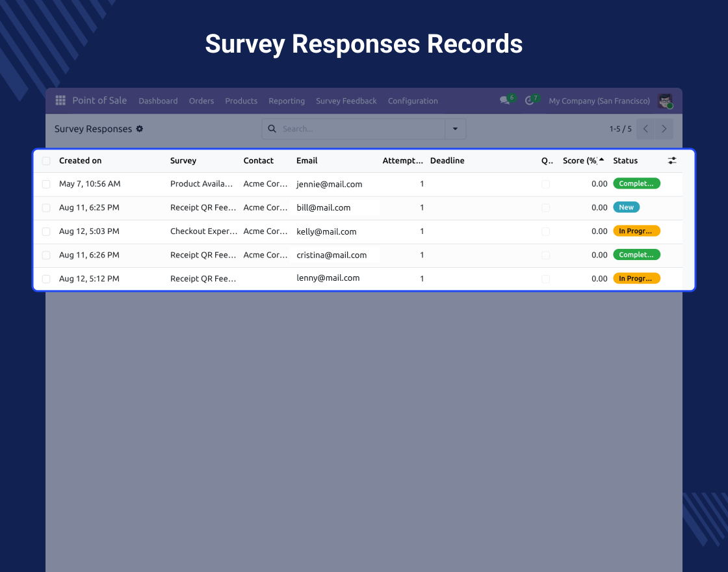The height and width of the screenshot is (572, 728).
Task: Select the Aug 12, 5:03 PM row checkbox
Action: pyautogui.click(x=46, y=231)
